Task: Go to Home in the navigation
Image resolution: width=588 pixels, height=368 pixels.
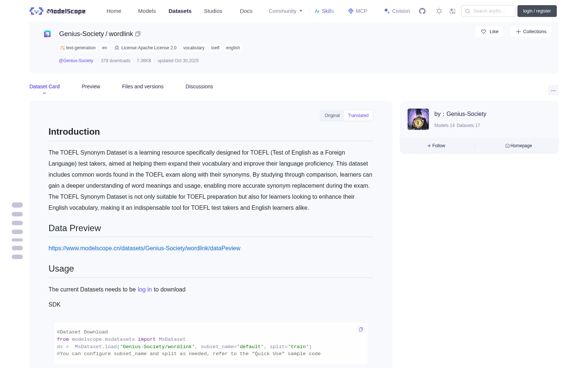Action: pyautogui.click(x=114, y=11)
